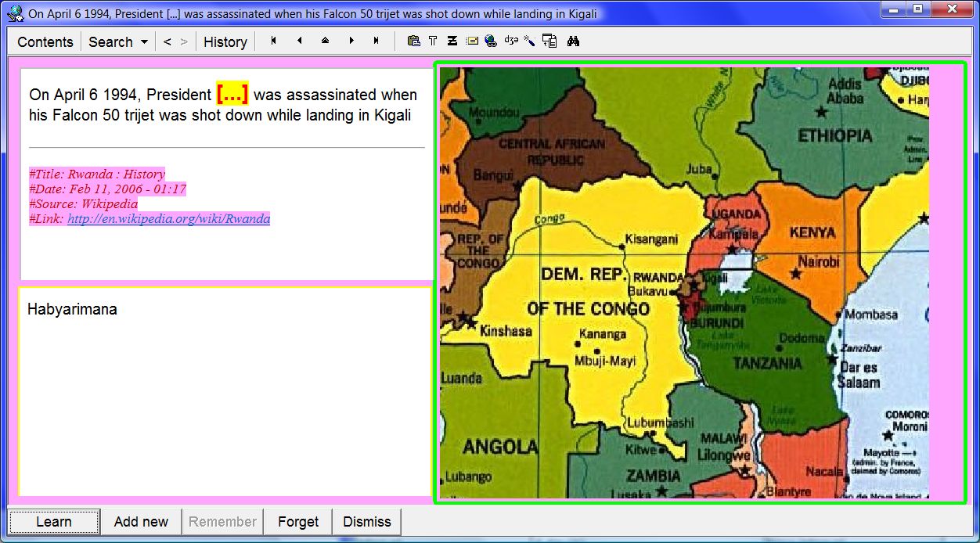Viewport: 980px width, 543px height.
Task: Click the paste clipboard icon in toolbar
Action: [x=413, y=41]
